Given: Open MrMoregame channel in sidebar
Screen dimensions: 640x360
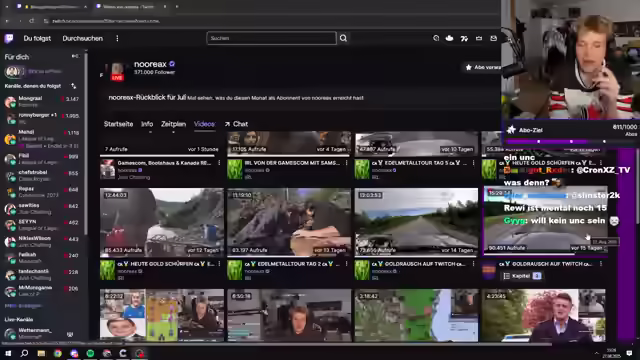Looking at the screenshot, I should tap(42, 291).
